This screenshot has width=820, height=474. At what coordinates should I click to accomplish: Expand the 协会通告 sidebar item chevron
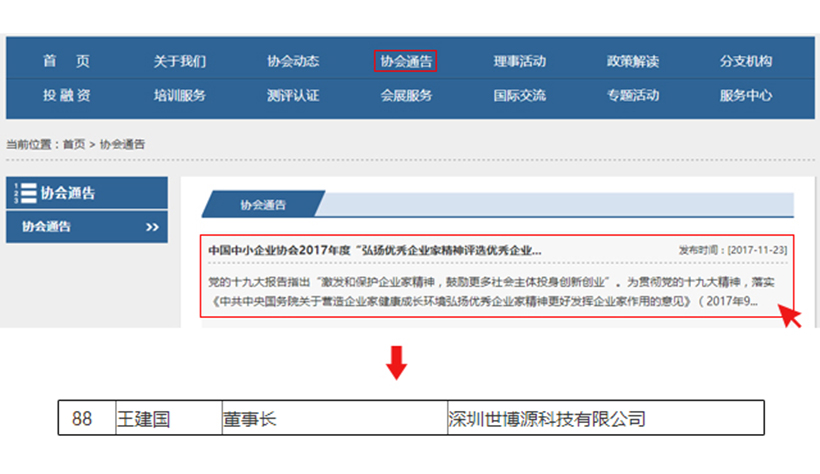click(152, 227)
